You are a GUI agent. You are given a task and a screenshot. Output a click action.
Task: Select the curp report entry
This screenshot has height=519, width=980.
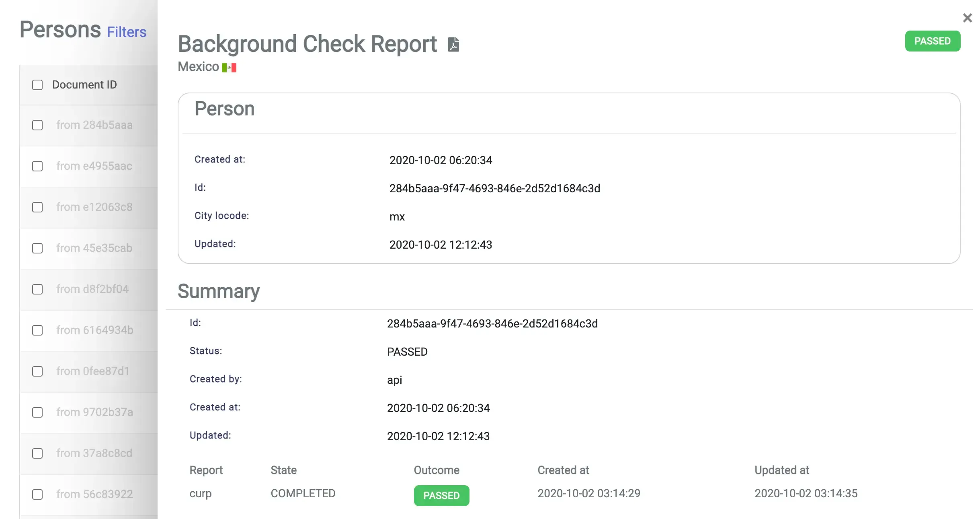pyautogui.click(x=200, y=494)
